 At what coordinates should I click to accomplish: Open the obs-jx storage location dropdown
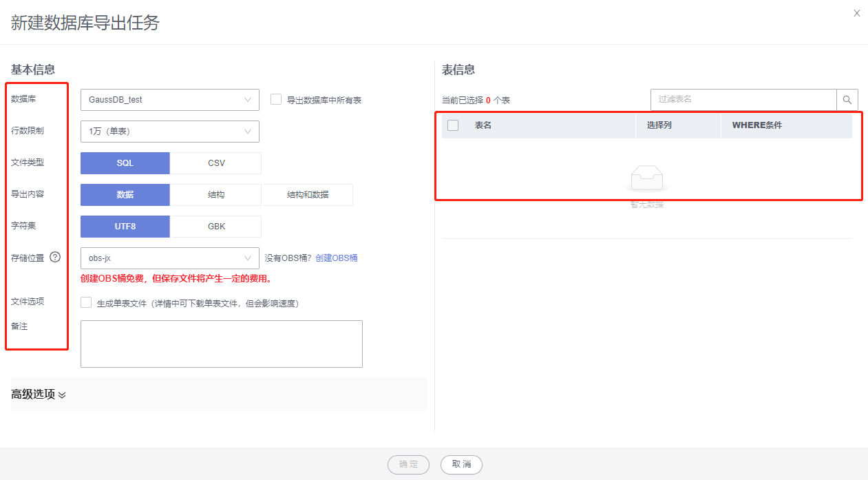pyautogui.click(x=170, y=258)
